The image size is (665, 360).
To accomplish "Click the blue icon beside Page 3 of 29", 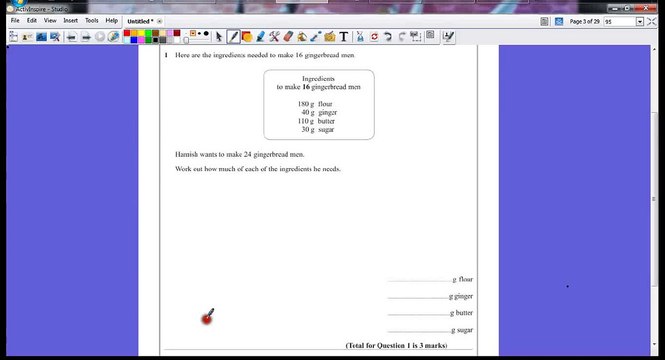I will pyautogui.click(x=559, y=21).
